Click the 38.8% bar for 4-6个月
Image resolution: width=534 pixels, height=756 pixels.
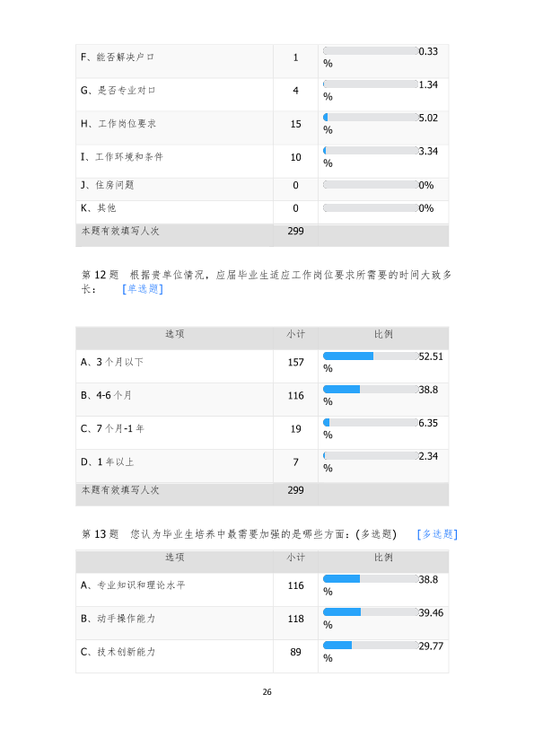[x=370, y=389]
